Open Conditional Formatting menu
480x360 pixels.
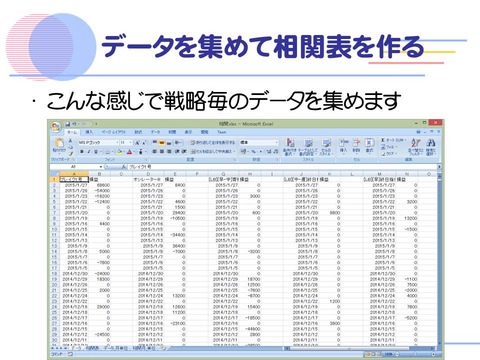click(x=290, y=147)
